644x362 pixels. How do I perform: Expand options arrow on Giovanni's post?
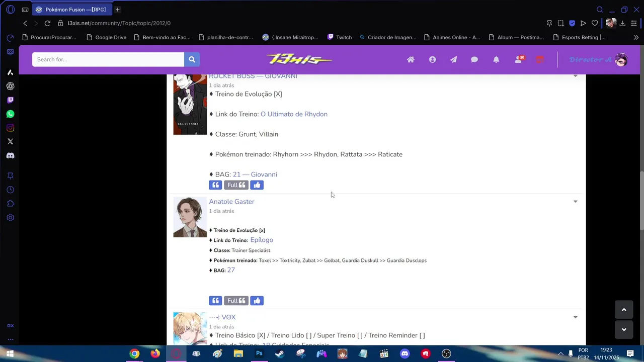click(575, 76)
